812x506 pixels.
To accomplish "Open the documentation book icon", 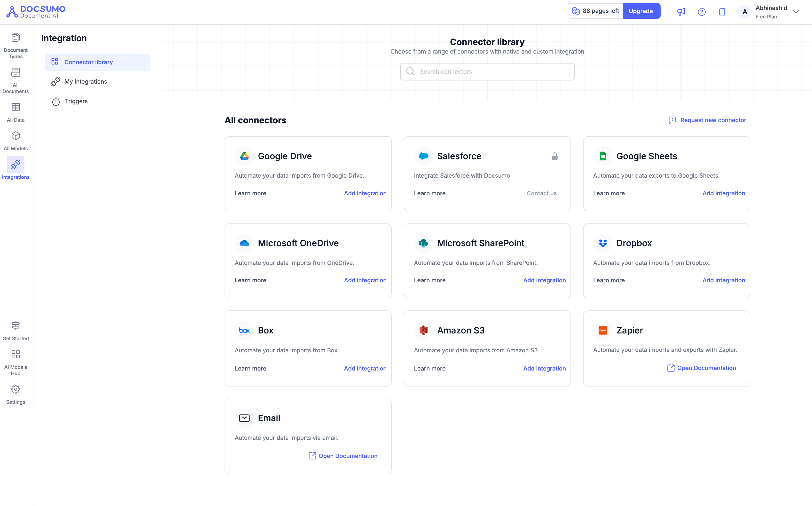I will 722,12.
